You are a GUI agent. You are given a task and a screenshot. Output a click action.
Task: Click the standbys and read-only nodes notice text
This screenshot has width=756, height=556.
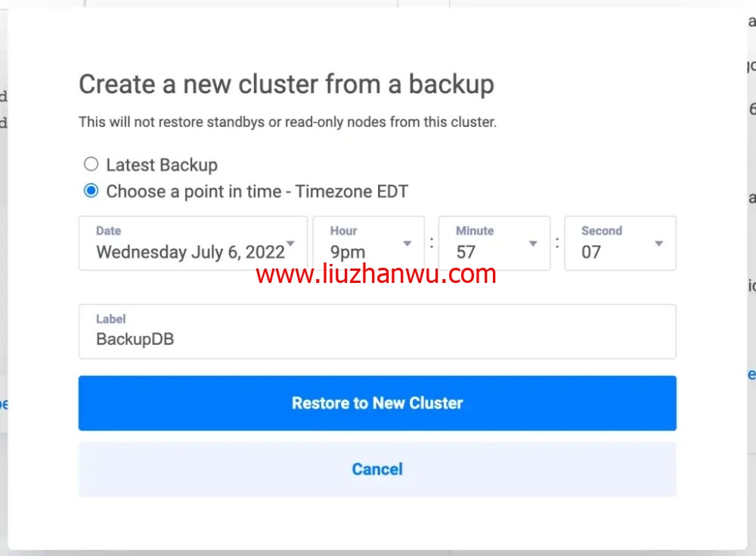pos(288,122)
